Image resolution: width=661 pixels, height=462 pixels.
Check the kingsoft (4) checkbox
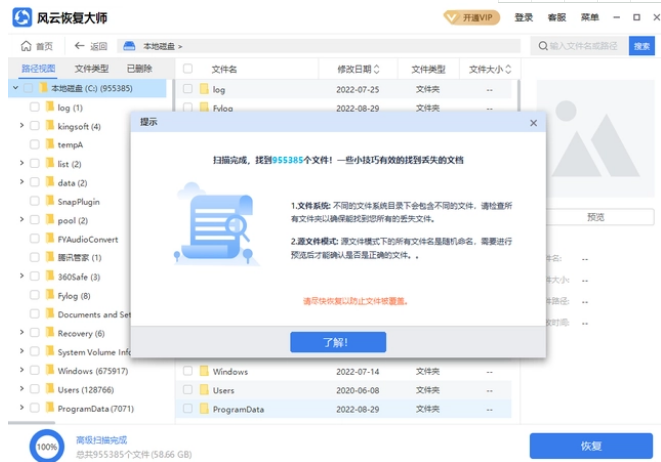click(x=35, y=126)
